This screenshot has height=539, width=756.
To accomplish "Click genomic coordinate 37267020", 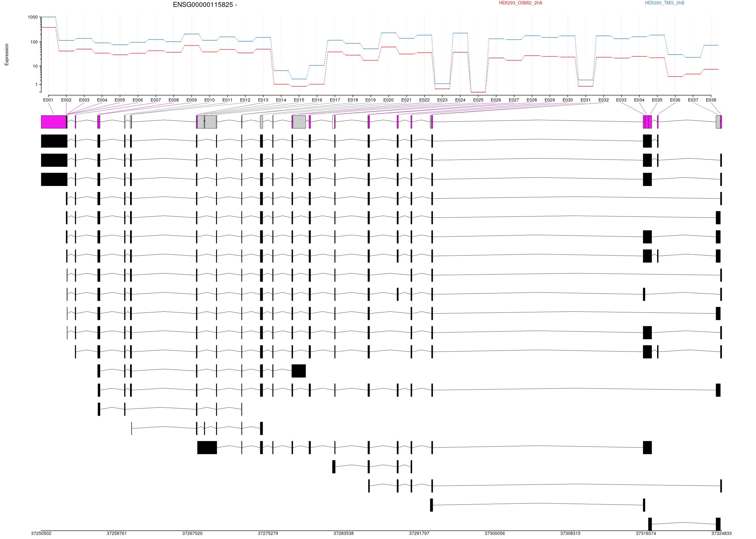I will pyautogui.click(x=192, y=534).
